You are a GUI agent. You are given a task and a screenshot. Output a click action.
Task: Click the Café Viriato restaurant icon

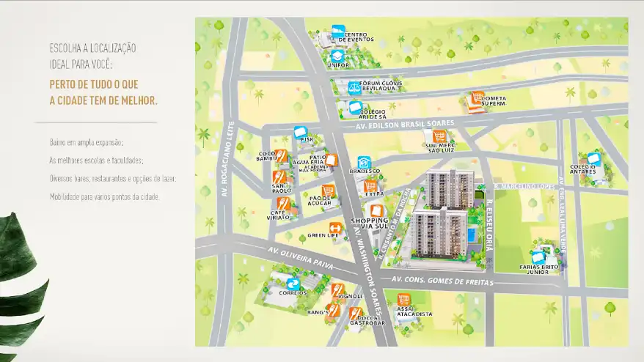[x=283, y=204]
